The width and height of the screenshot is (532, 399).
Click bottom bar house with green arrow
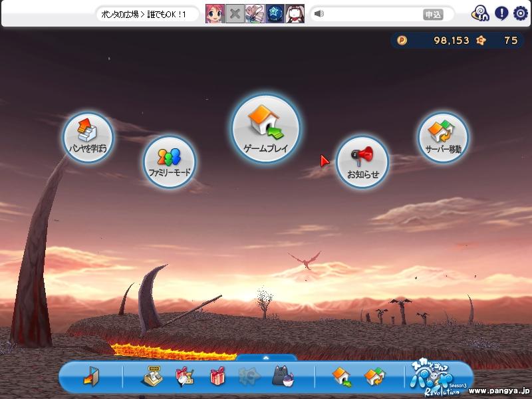point(342,376)
